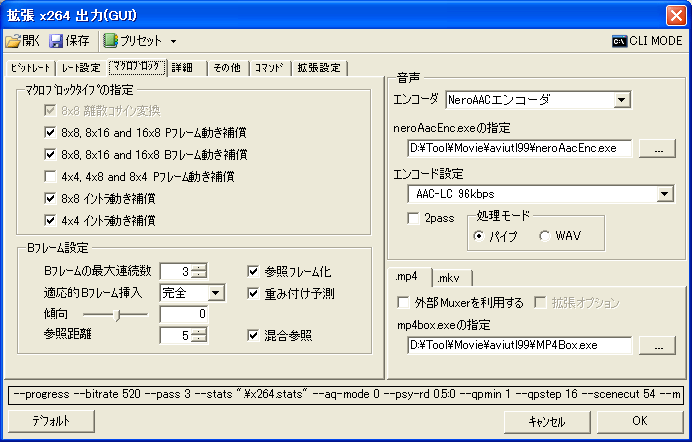Select the WAV processing mode
Image resolution: width=692 pixels, height=442 pixels.
[545, 236]
